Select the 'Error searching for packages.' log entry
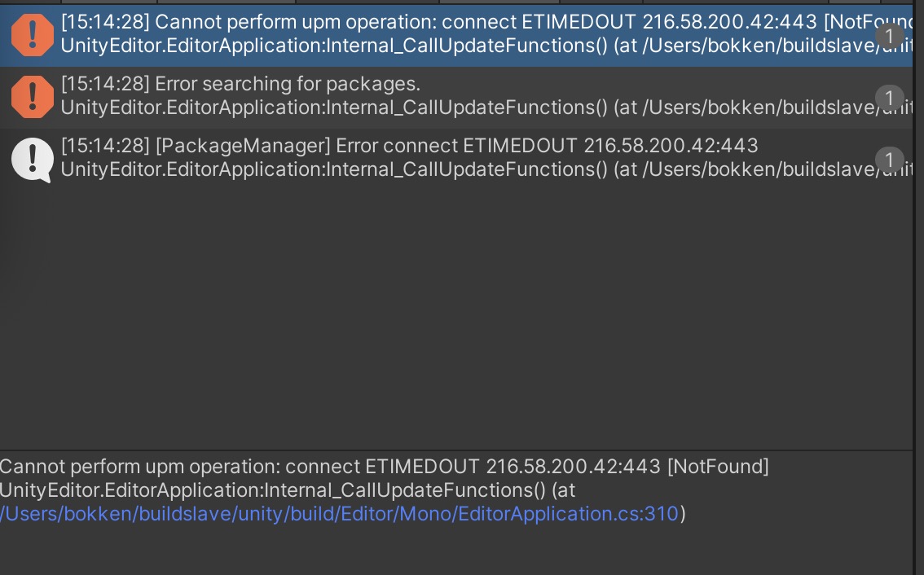924x575 pixels. pyautogui.click(x=456, y=97)
